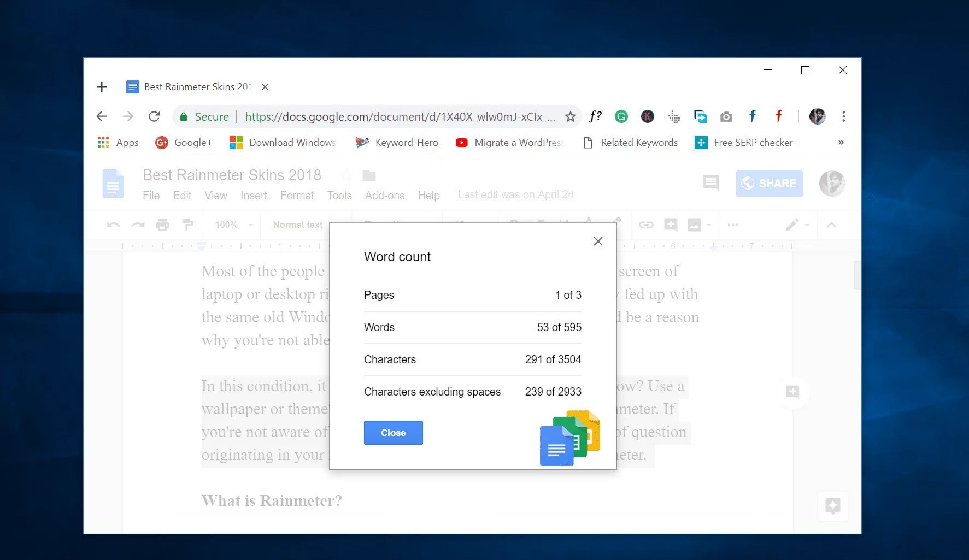Open the Free SERP checker bookmark
This screenshot has height=560, width=969.
click(747, 143)
